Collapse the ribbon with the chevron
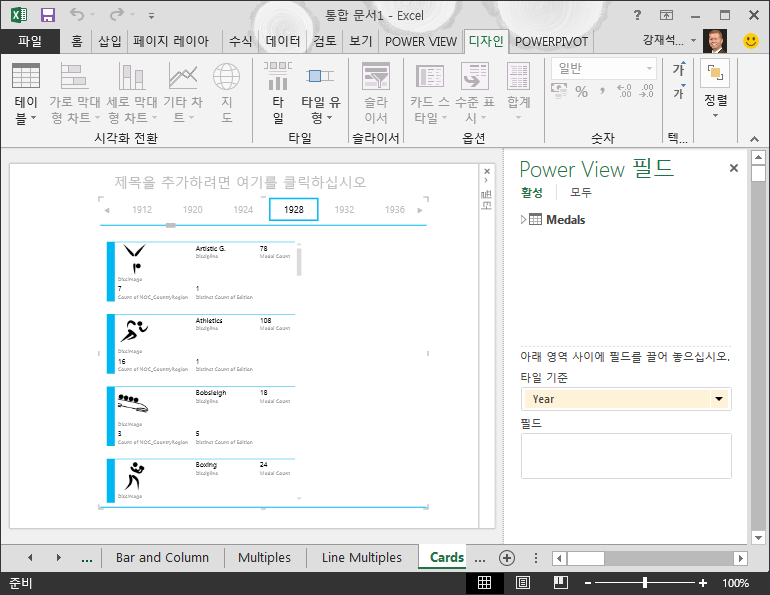The image size is (770, 595). pos(754,139)
